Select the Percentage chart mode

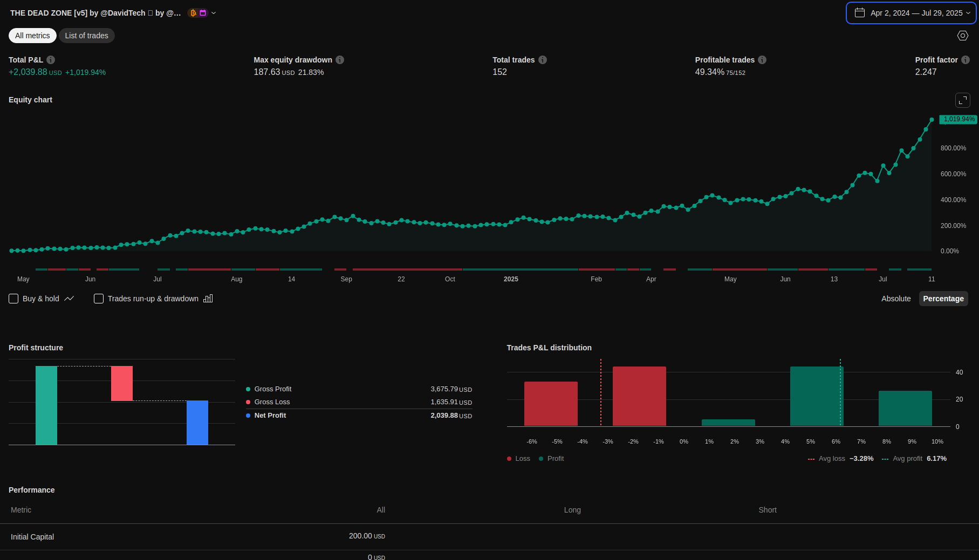point(943,299)
